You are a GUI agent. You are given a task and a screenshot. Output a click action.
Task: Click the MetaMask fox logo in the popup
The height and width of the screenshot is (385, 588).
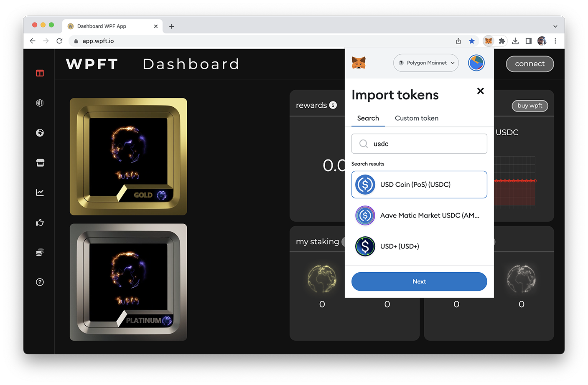point(359,63)
